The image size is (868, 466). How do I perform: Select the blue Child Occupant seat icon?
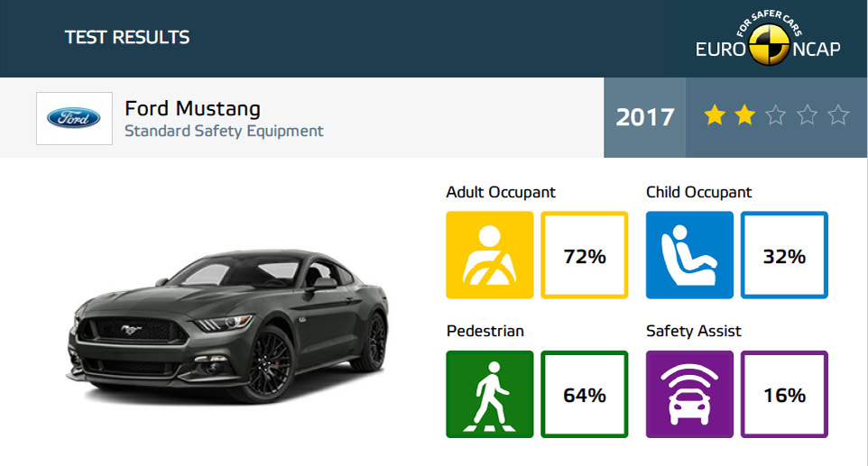[x=689, y=255]
